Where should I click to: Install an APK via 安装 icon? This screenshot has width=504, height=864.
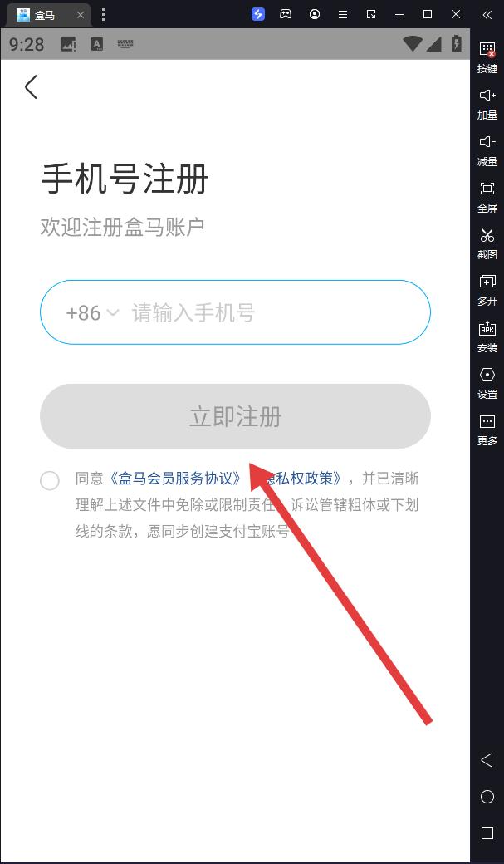(487, 337)
